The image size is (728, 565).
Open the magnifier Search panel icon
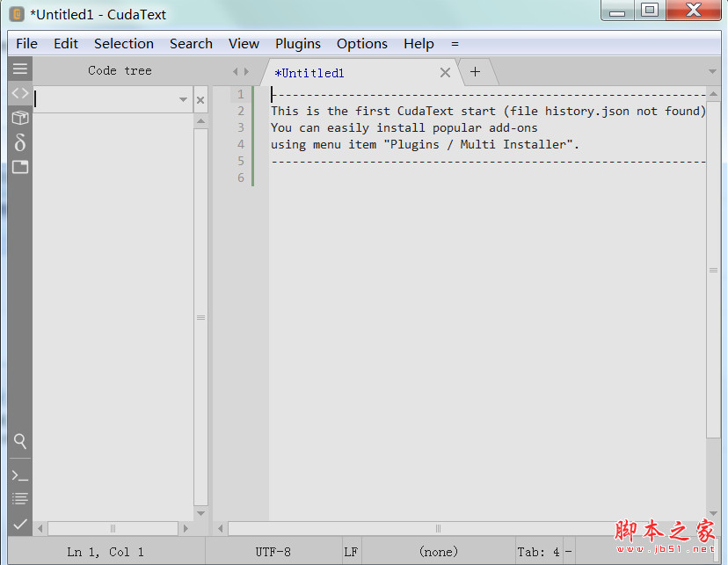(x=19, y=441)
